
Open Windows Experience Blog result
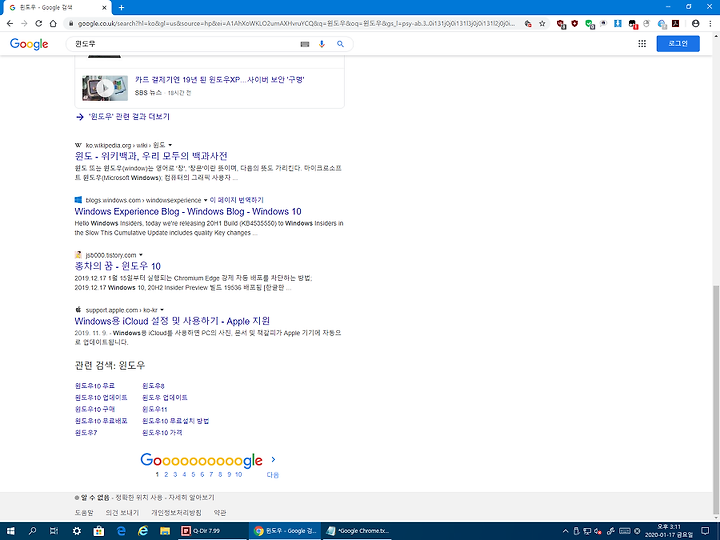tap(188, 212)
